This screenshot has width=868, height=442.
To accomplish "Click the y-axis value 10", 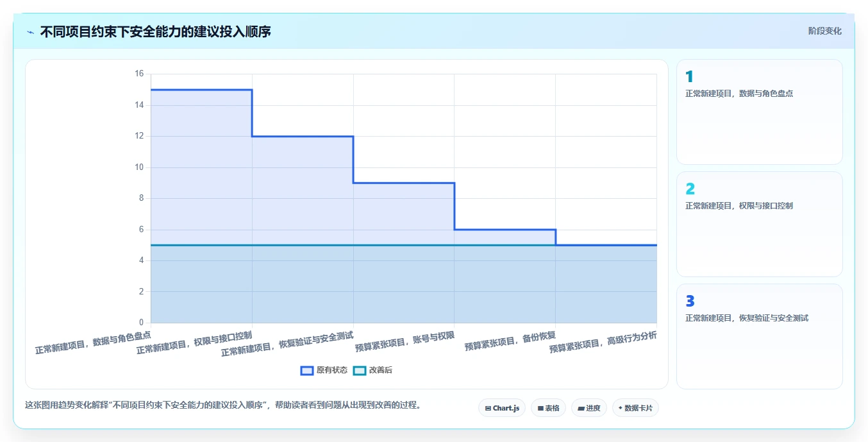I will [139, 167].
